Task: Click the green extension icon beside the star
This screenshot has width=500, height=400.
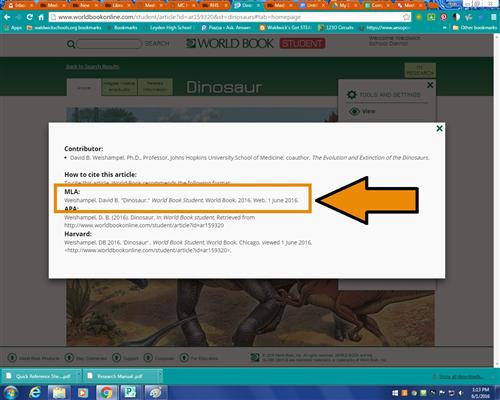Action: pos(431,17)
